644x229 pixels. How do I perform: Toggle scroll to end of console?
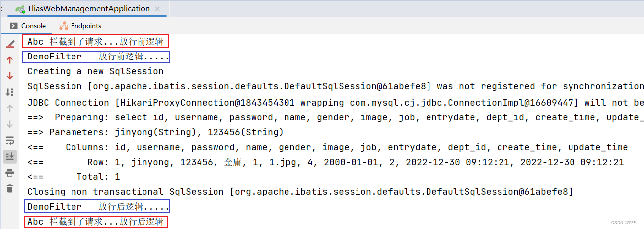pyautogui.click(x=10, y=157)
